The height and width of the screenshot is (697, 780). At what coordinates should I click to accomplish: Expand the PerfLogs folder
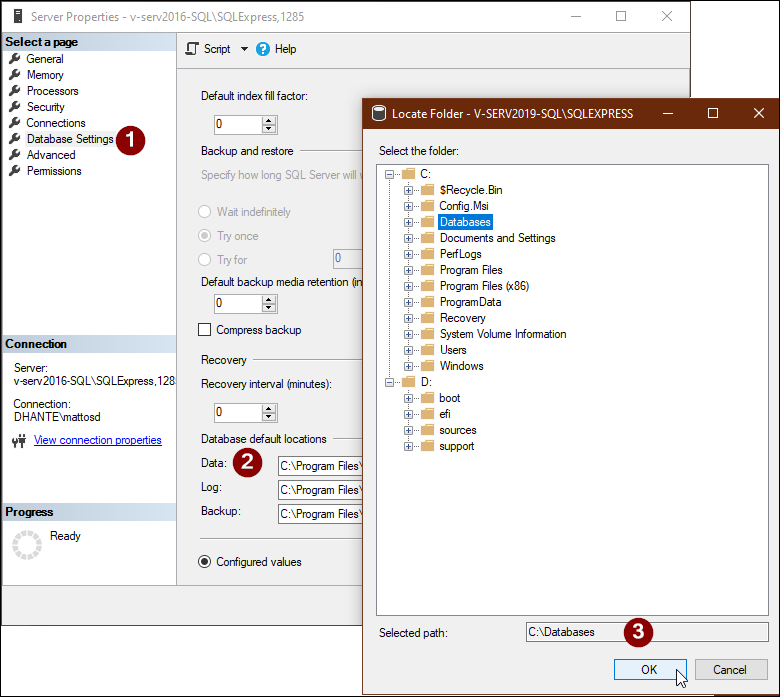click(x=408, y=254)
